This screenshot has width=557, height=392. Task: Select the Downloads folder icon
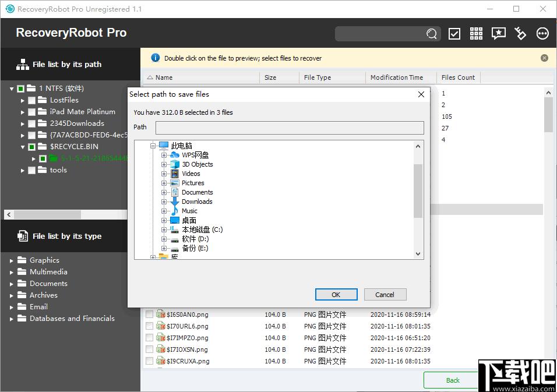tap(175, 202)
